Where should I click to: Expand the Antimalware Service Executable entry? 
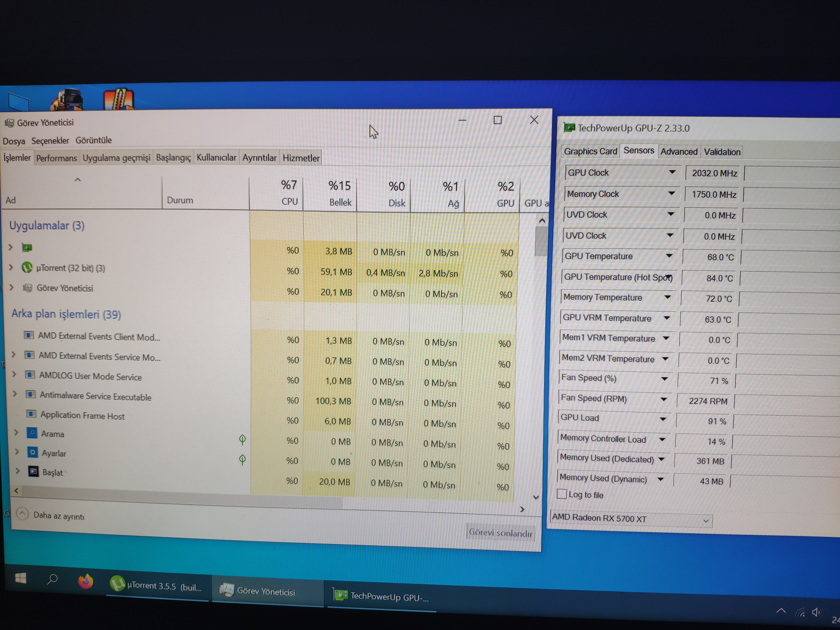pyautogui.click(x=15, y=393)
